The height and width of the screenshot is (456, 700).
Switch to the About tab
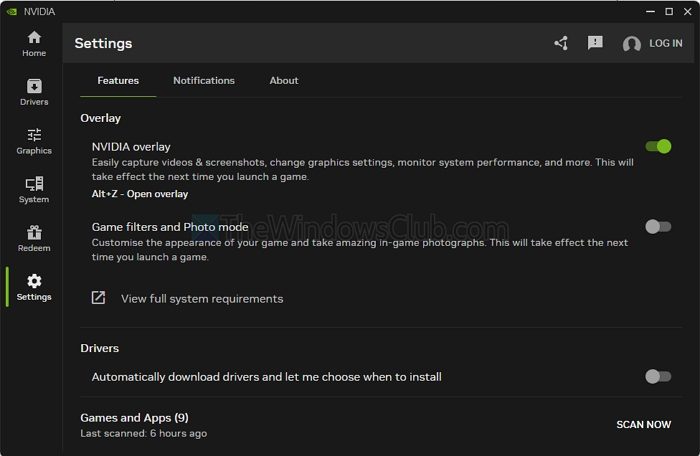click(x=284, y=80)
